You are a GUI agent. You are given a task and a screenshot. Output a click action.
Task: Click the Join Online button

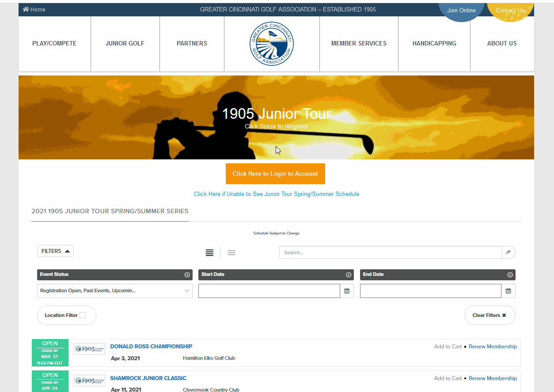[x=461, y=11]
